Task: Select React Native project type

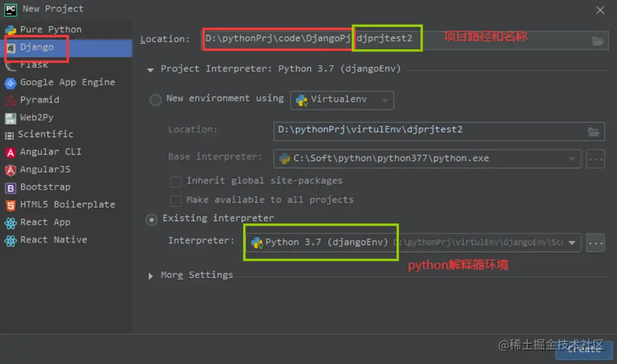Action: (66, 240)
